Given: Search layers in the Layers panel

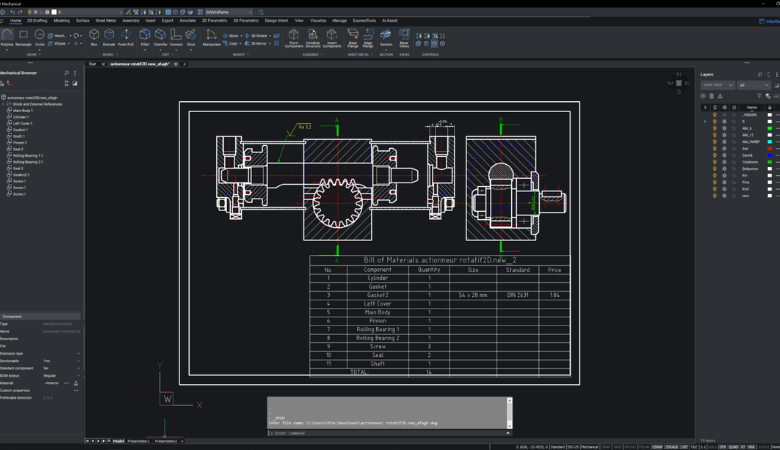Looking at the screenshot, I should pyautogui.click(x=760, y=74).
